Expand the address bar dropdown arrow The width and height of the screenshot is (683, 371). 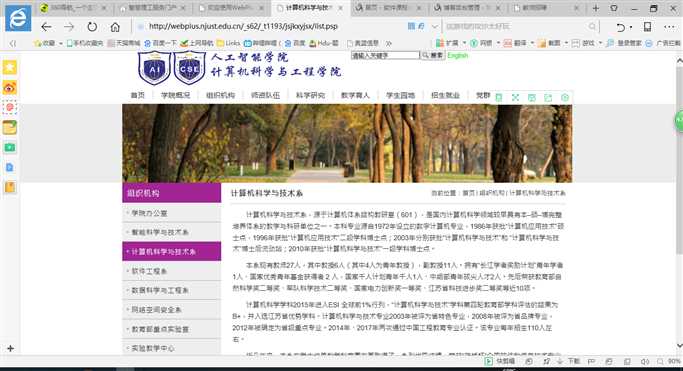coord(434,27)
